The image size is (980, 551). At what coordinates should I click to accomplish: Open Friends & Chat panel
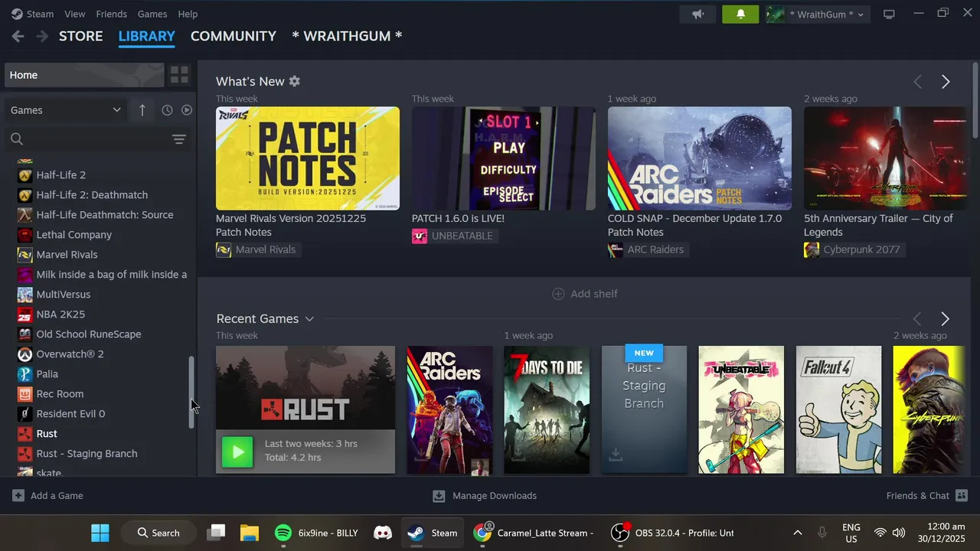pos(927,496)
